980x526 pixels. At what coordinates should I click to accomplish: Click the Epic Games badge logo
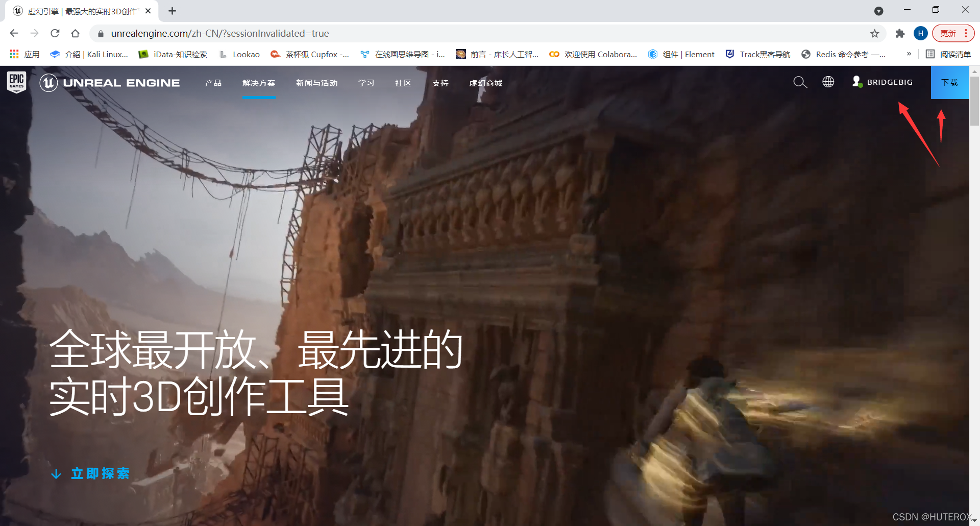pyautogui.click(x=15, y=82)
